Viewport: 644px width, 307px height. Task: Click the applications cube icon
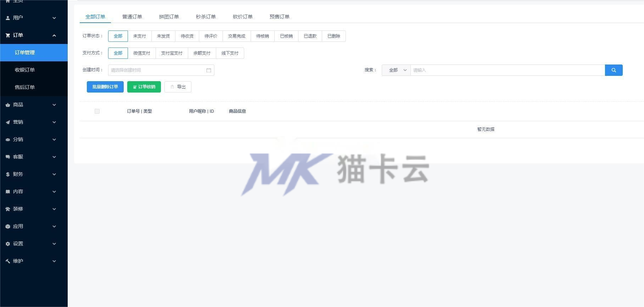coord(8,226)
